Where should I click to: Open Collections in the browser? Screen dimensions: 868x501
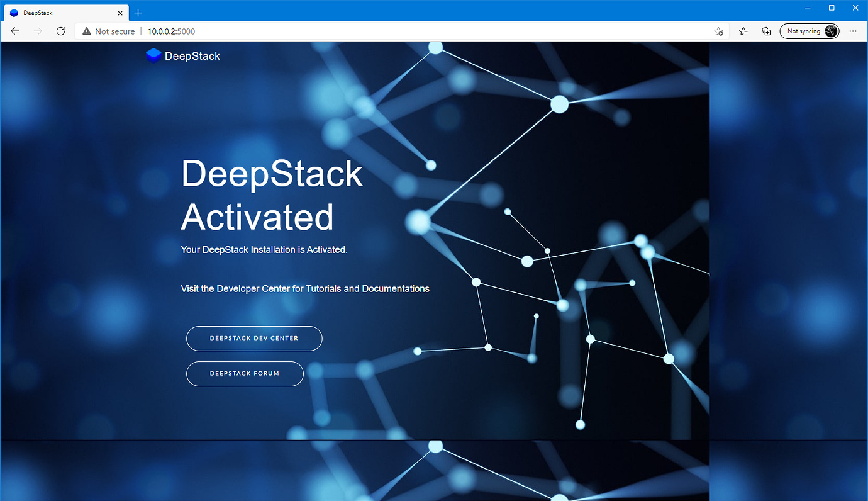[x=766, y=31]
